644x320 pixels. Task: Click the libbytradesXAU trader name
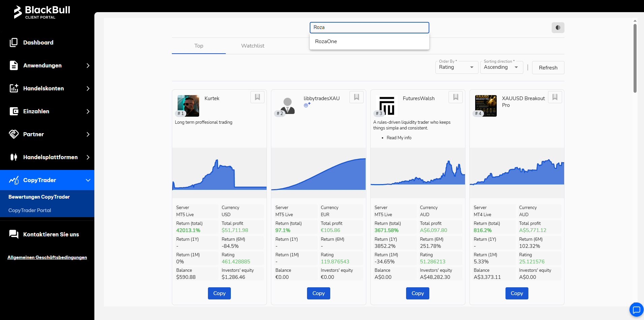point(321,98)
